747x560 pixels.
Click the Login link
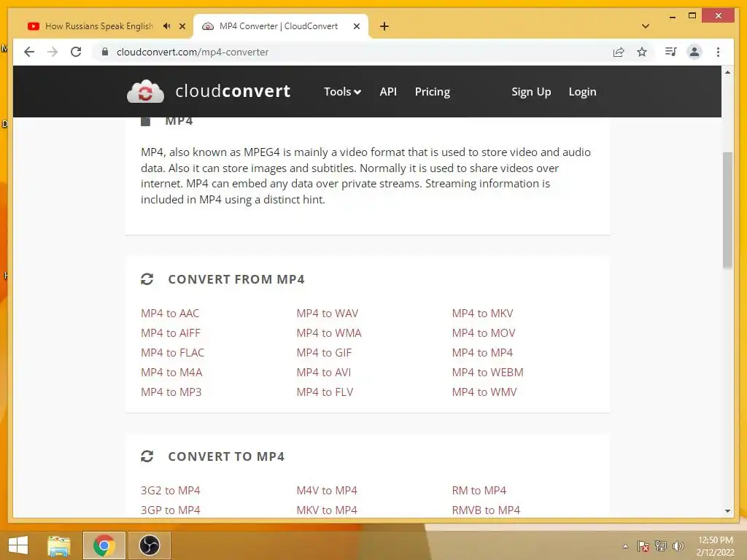pyautogui.click(x=582, y=91)
